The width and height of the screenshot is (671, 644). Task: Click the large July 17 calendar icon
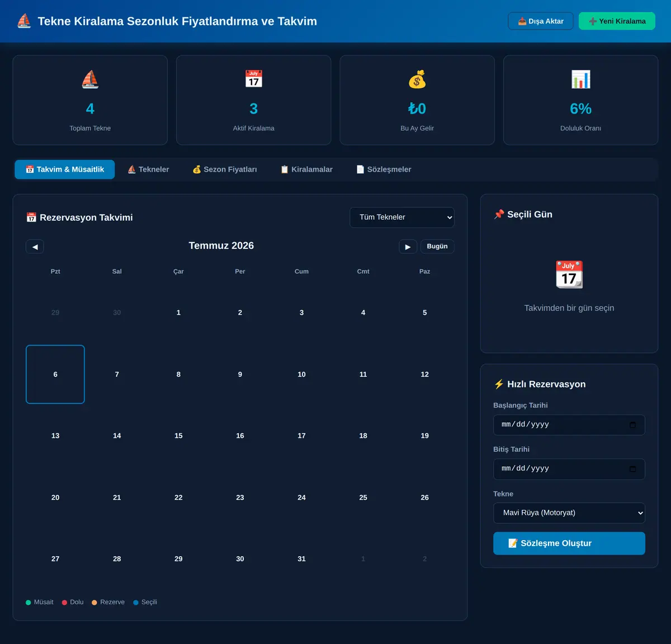pos(569,274)
